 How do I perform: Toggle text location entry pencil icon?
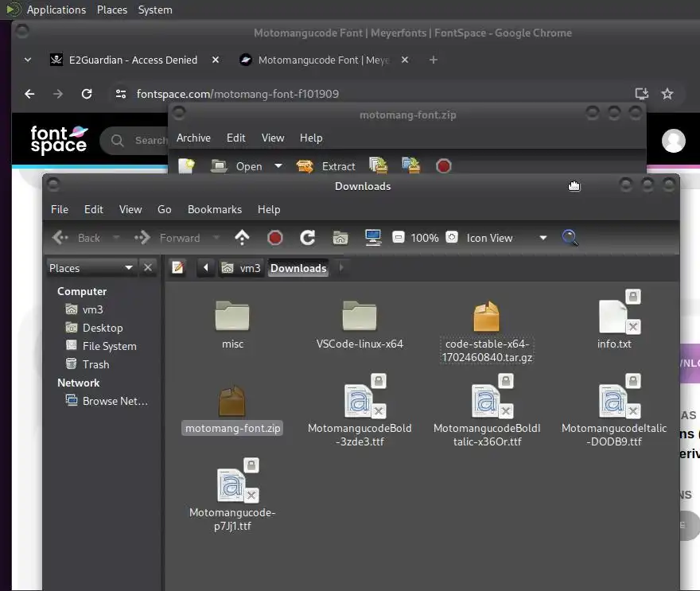pyautogui.click(x=177, y=267)
